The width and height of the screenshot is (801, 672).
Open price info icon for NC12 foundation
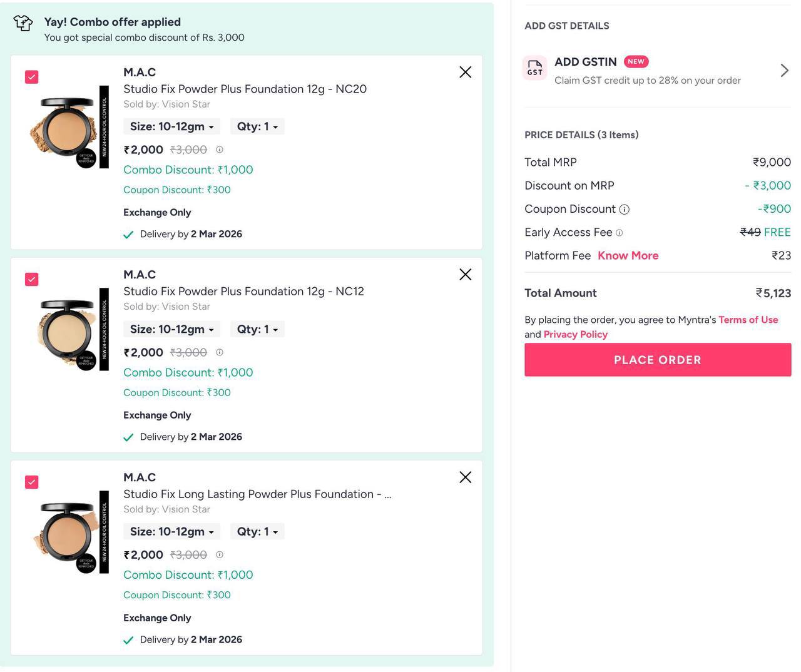(x=219, y=352)
